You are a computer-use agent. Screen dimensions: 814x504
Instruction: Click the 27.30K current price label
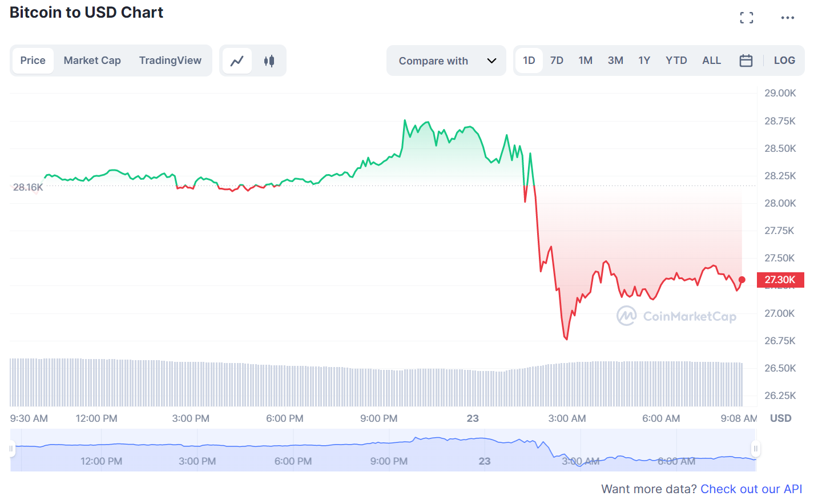780,280
